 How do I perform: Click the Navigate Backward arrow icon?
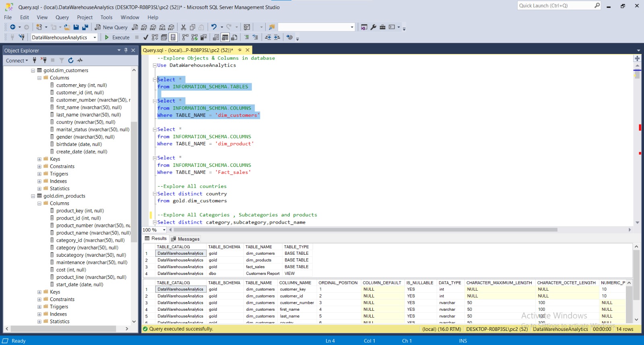13,27
